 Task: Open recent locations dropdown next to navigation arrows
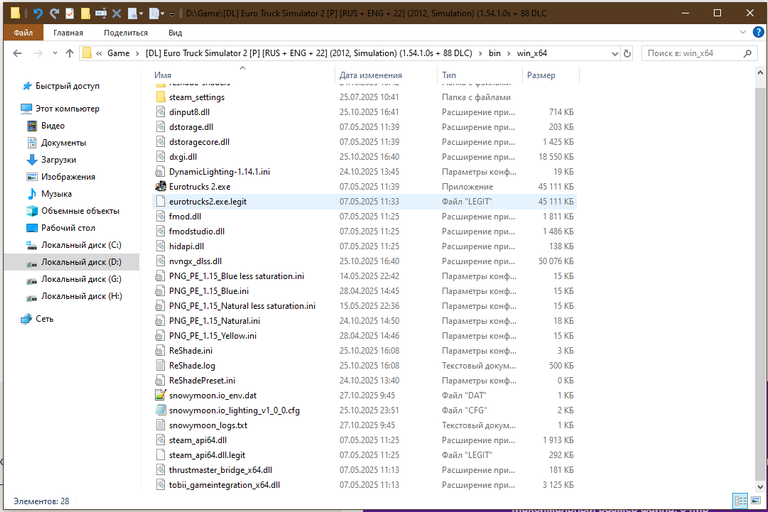(x=55, y=53)
